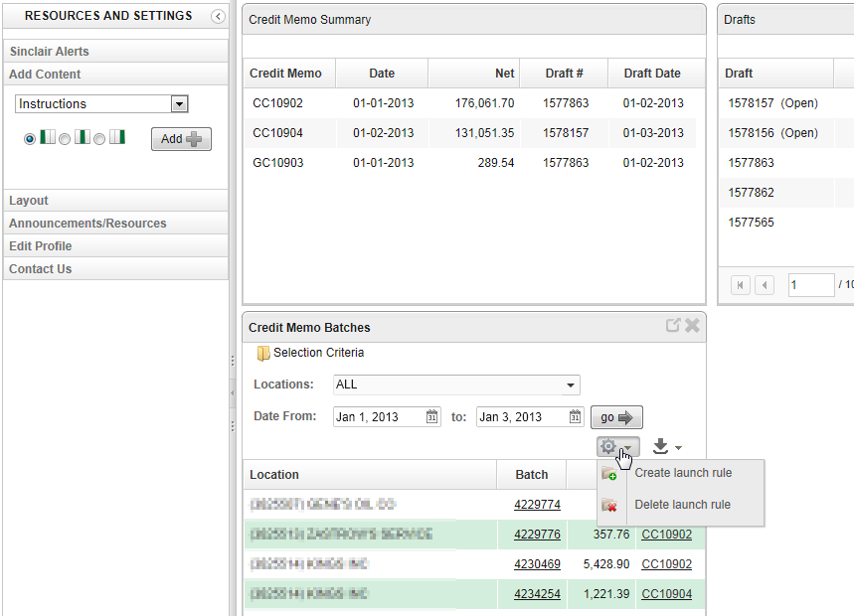
Task: Open the Instructions content dropdown
Action: (x=179, y=104)
